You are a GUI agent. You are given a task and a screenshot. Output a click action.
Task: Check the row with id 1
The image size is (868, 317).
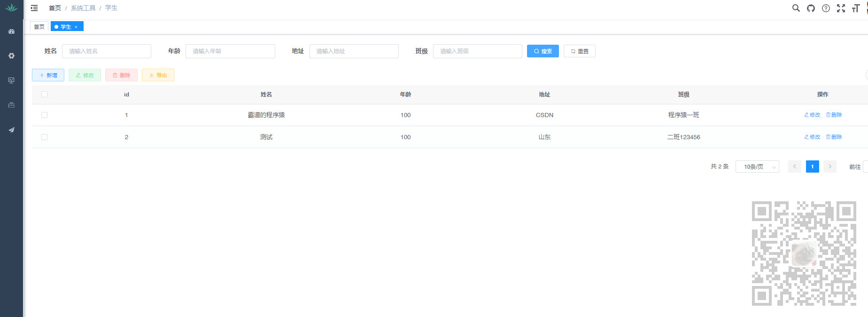[x=44, y=115]
